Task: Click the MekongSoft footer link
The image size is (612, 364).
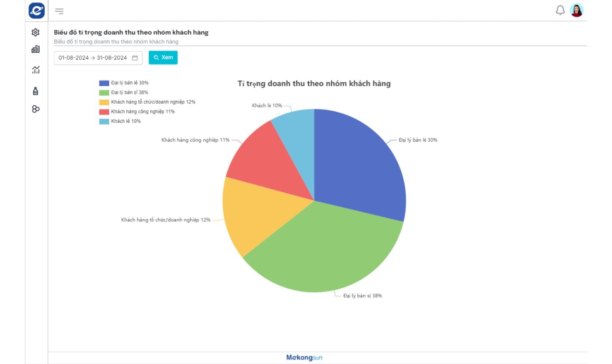Action: point(305,358)
